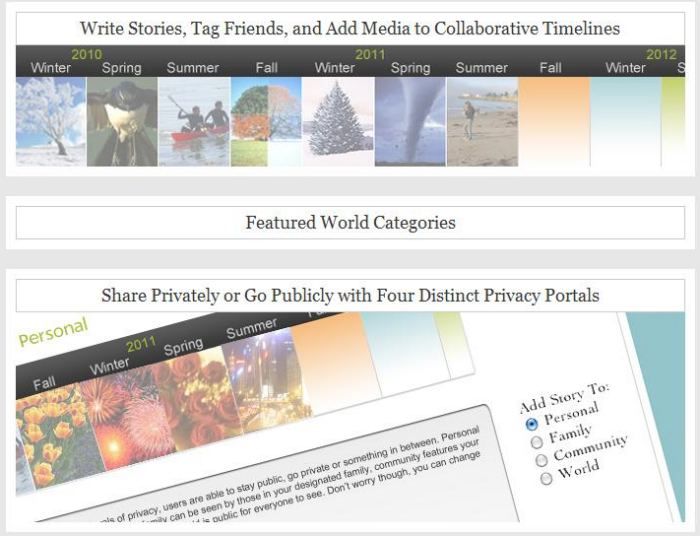Click Fall label under 2010

point(267,68)
